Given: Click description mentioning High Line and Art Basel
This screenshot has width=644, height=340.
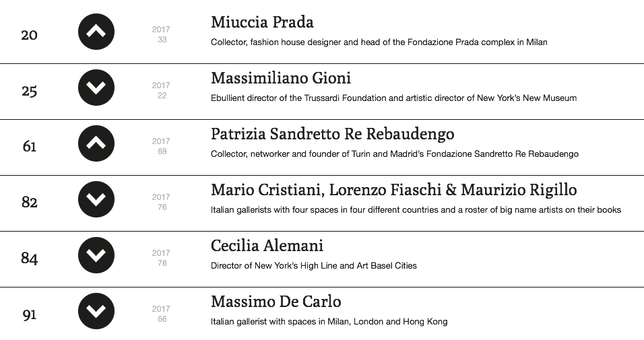Looking at the screenshot, I should click(313, 265).
